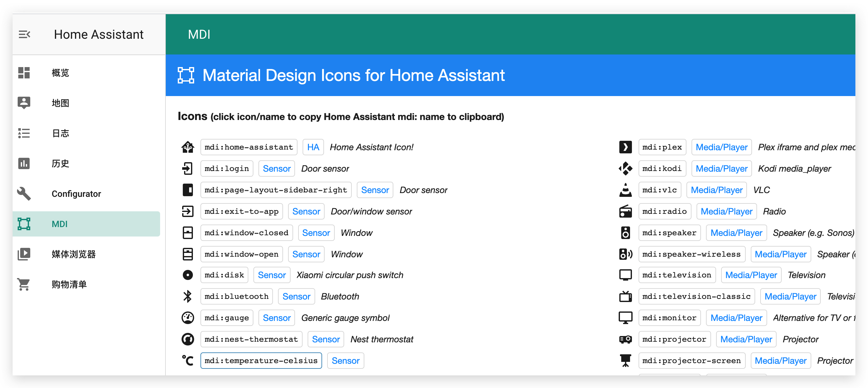The height and width of the screenshot is (388, 868).
Task: Click the mdi:home-assistant icon
Action: pyautogui.click(x=188, y=147)
